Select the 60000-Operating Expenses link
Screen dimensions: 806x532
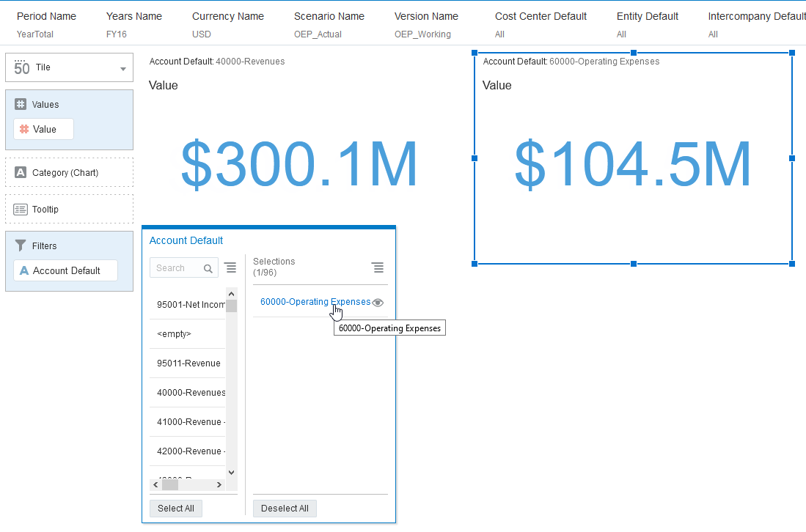pyautogui.click(x=314, y=301)
